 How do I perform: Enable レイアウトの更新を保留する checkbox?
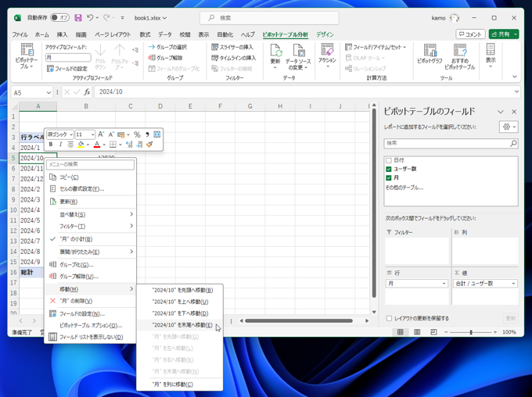389,318
